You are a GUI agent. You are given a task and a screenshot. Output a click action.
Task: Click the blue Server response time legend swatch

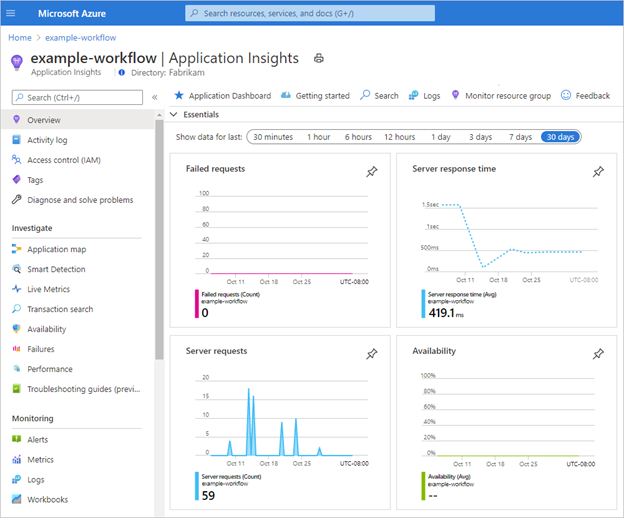coord(423,304)
